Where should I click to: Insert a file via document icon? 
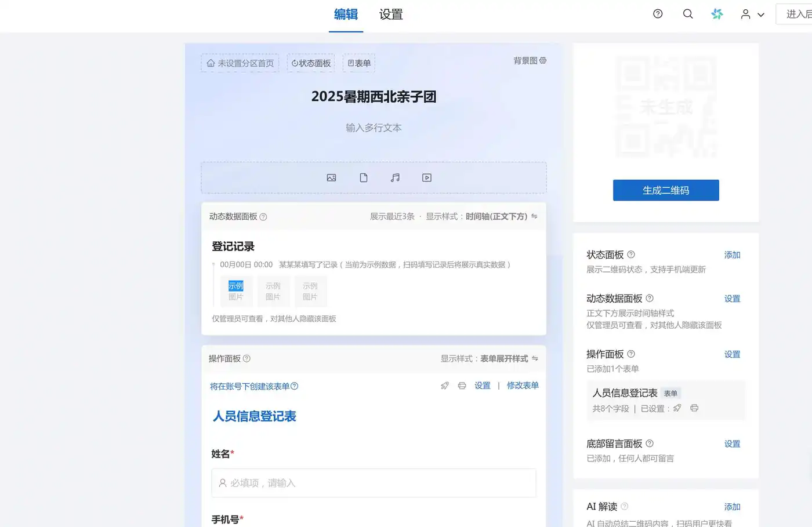pyautogui.click(x=364, y=177)
